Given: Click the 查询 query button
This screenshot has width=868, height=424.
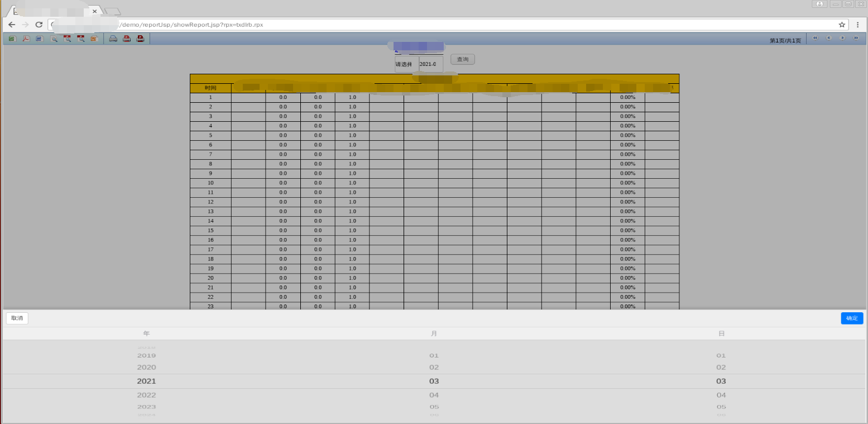Looking at the screenshot, I should (x=463, y=59).
